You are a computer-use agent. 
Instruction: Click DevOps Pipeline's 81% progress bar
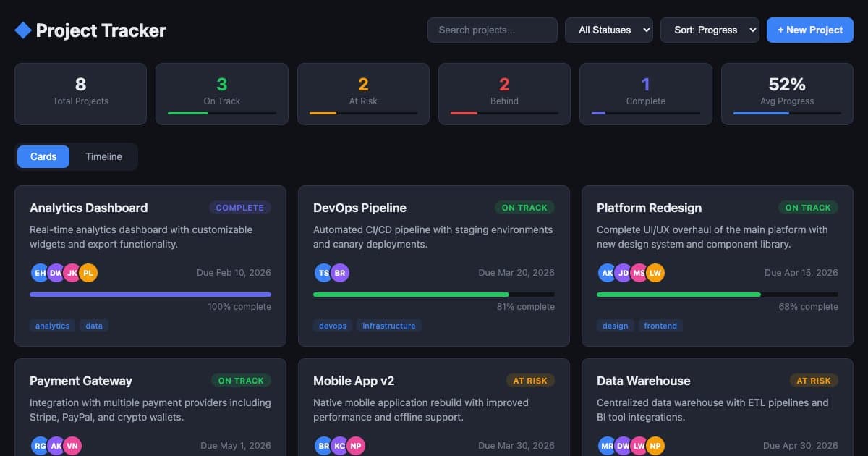[x=434, y=295]
